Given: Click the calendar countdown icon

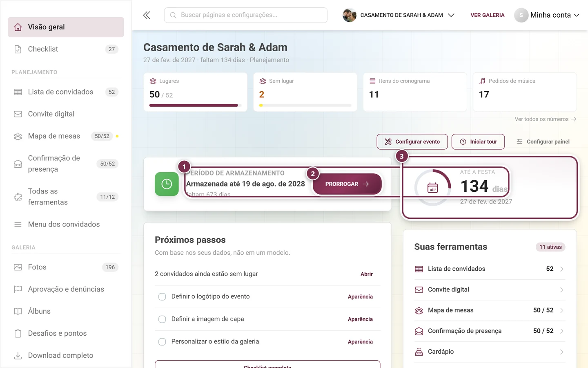Looking at the screenshot, I should [x=432, y=188].
